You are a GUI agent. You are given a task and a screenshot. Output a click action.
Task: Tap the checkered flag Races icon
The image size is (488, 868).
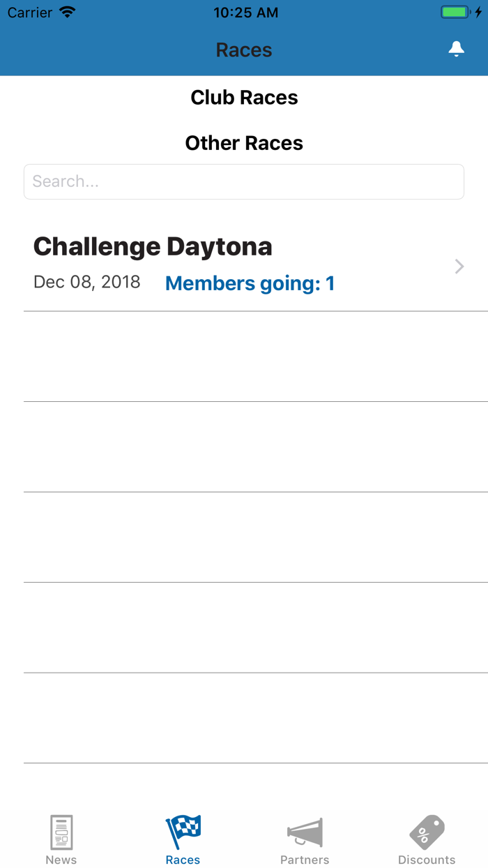click(x=183, y=832)
